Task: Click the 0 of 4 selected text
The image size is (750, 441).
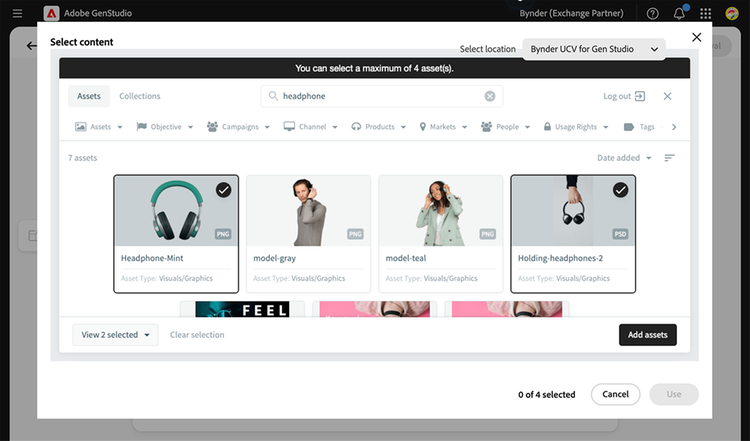Action: 547,395
